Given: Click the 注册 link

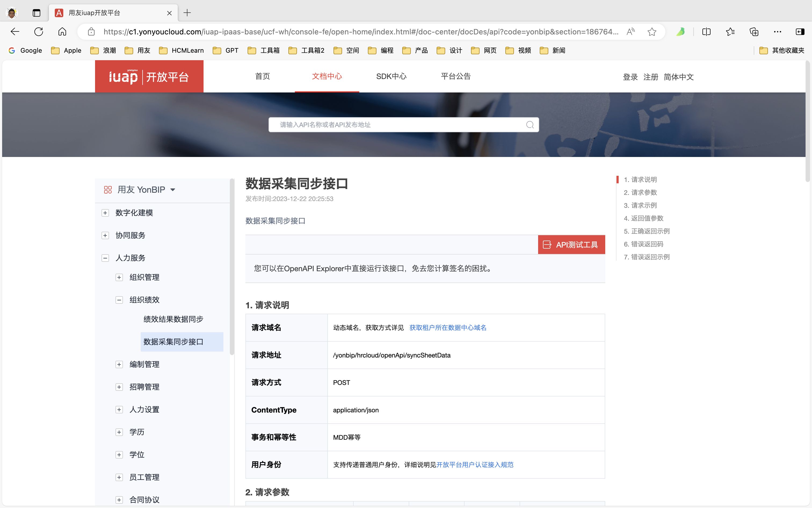Looking at the screenshot, I should (651, 77).
